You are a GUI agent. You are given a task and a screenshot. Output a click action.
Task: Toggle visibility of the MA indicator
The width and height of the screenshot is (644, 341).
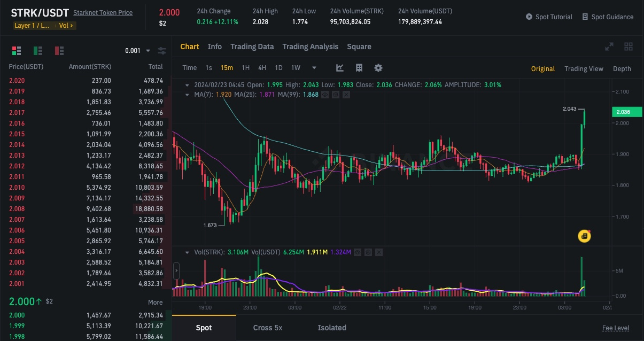tap(325, 95)
